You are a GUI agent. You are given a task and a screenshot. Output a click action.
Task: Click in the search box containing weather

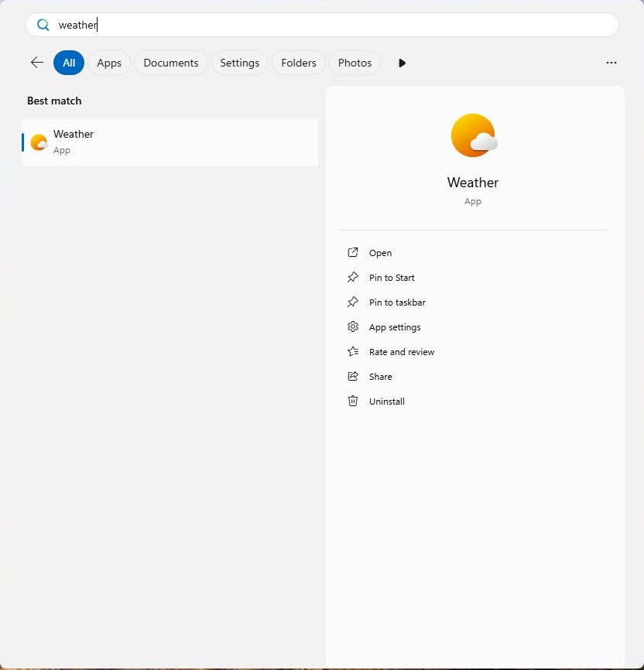click(x=321, y=25)
